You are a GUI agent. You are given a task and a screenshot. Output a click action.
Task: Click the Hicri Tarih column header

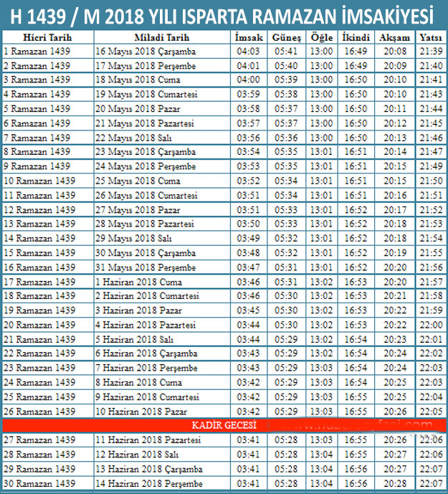tap(47, 37)
